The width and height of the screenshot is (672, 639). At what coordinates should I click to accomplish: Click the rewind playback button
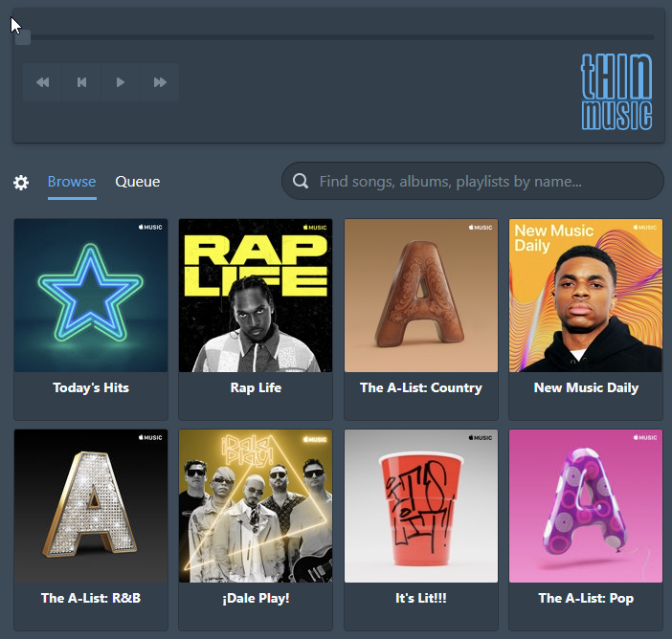42,82
